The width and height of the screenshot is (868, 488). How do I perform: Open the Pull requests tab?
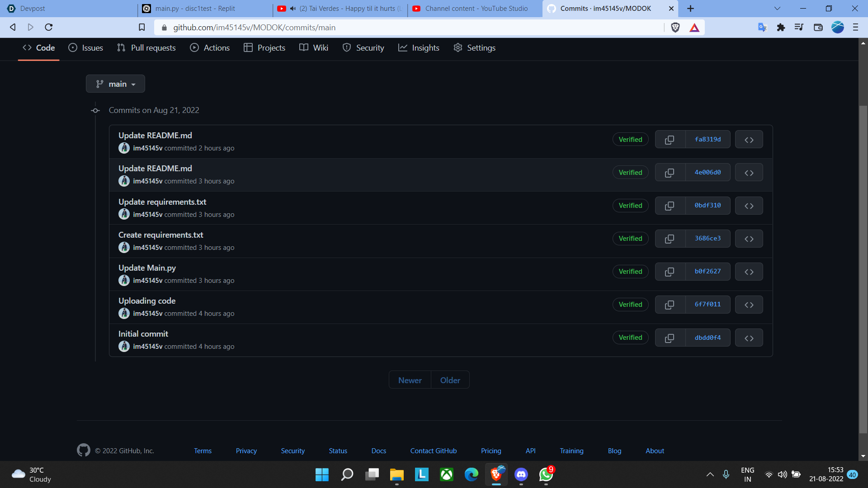click(x=146, y=48)
